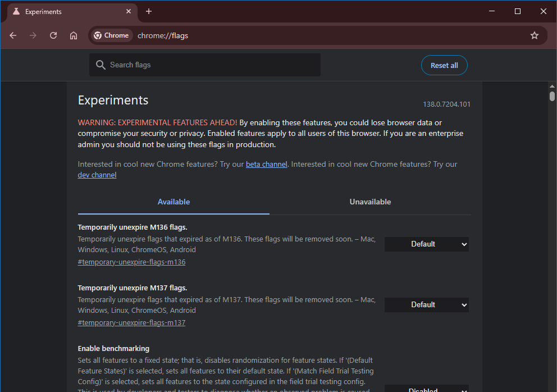Screen dimensions: 557x392
Task: Switch to the Unavailable tab
Action: pos(370,202)
